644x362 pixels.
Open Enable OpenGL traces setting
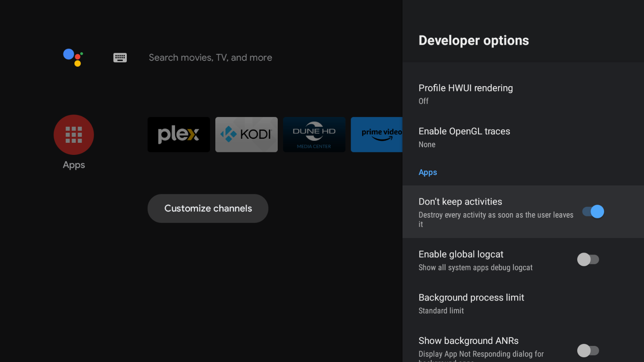523,138
